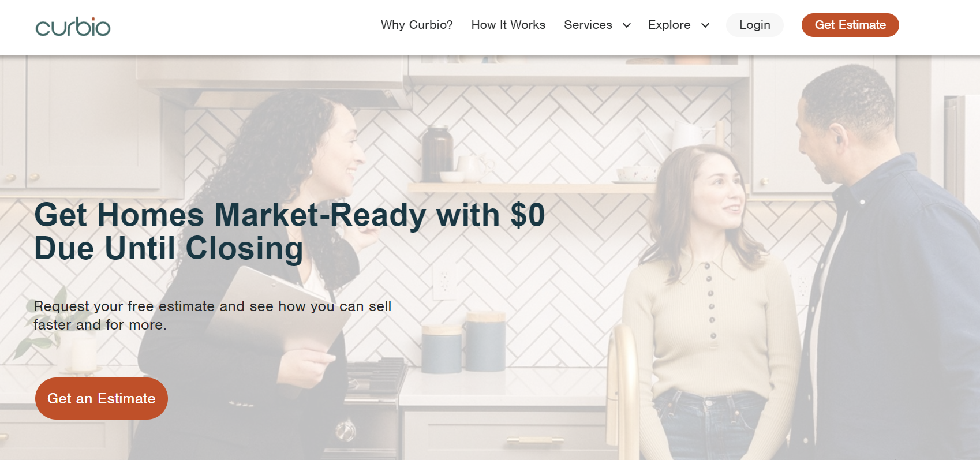Click the Get an Estimate hero button

pos(102,398)
